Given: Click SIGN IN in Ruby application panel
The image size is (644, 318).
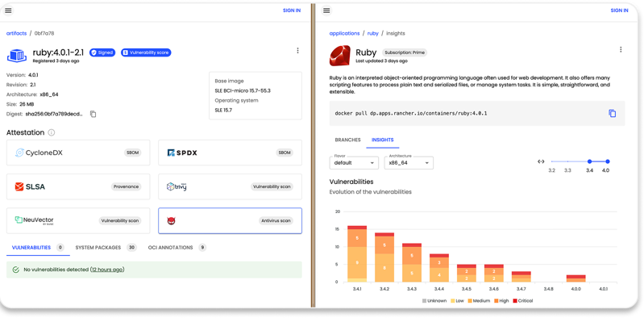Looking at the screenshot, I should coord(619,10).
